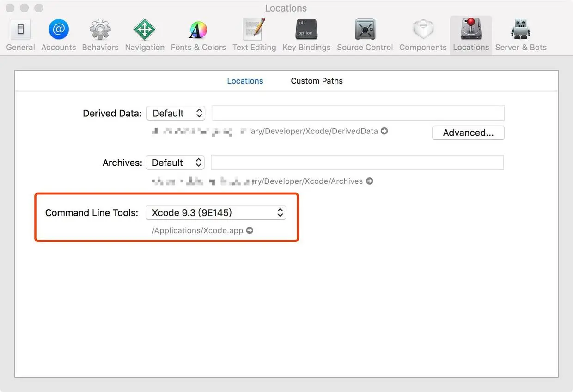Reveal Archives folder via arrow icon

[x=369, y=181]
